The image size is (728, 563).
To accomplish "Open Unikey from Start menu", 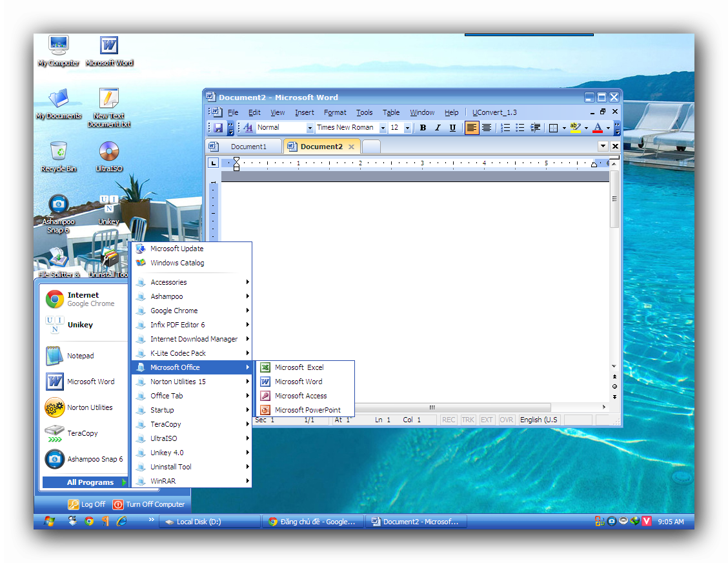I will point(84,325).
